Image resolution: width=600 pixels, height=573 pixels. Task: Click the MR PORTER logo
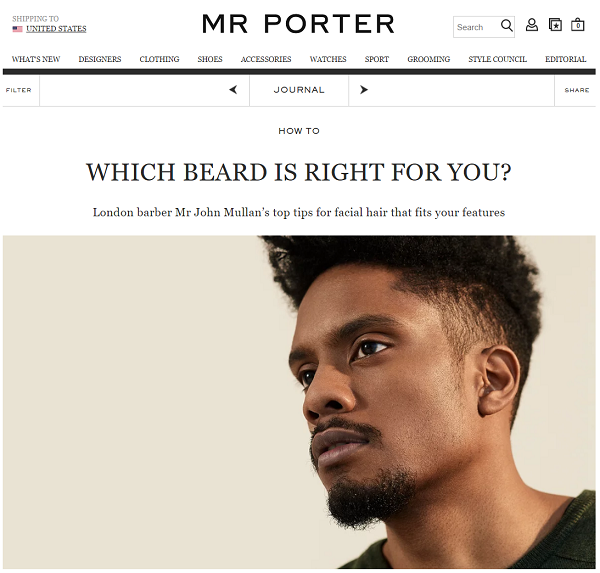(298, 24)
